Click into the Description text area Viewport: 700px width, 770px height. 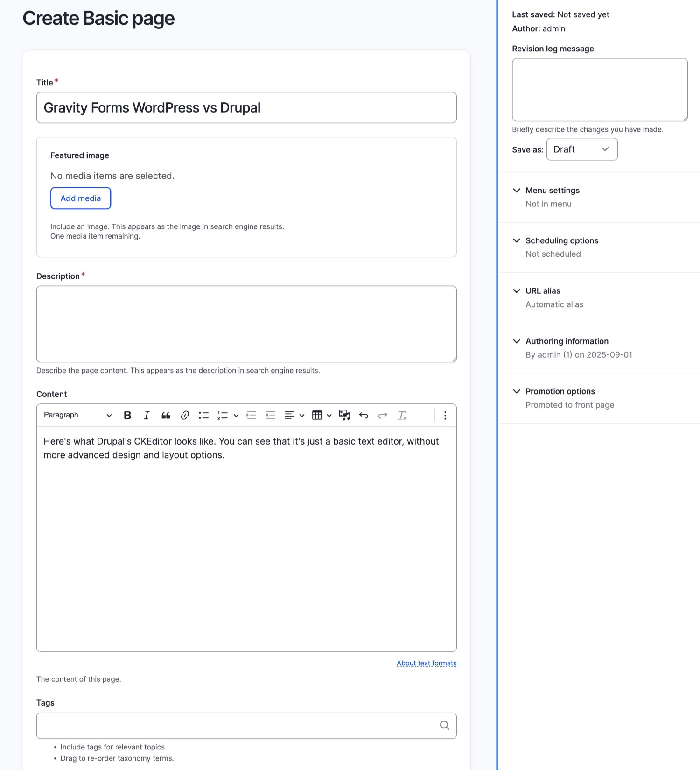(246, 324)
